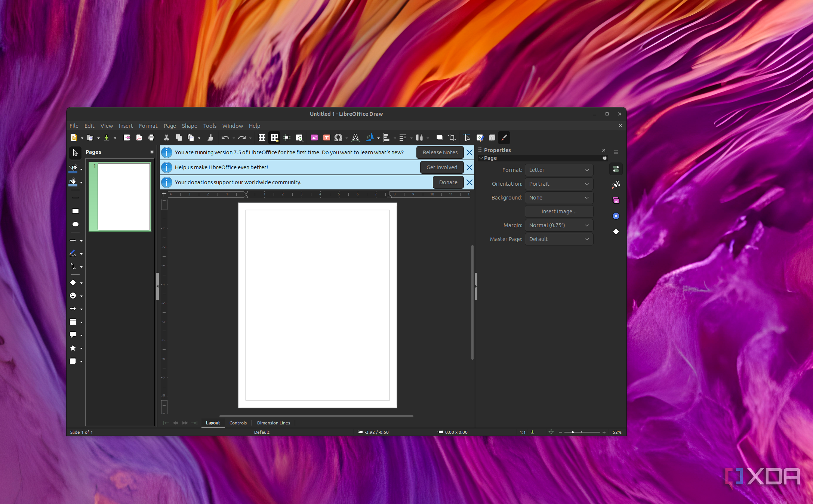Click the Rotate/Transformations icon
The height and width of the screenshot is (504, 813).
[370, 138]
